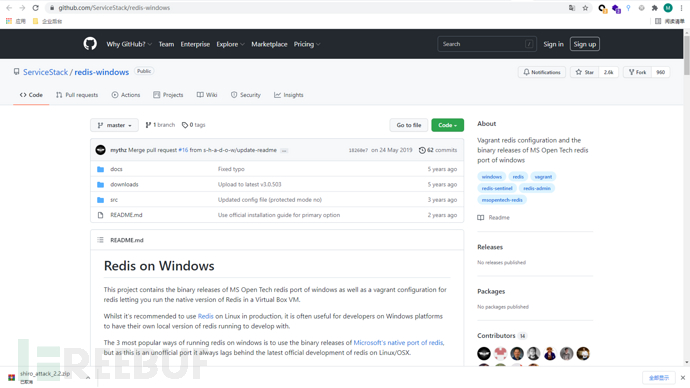
Task: Click the GitHub search field
Action: (487, 44)
